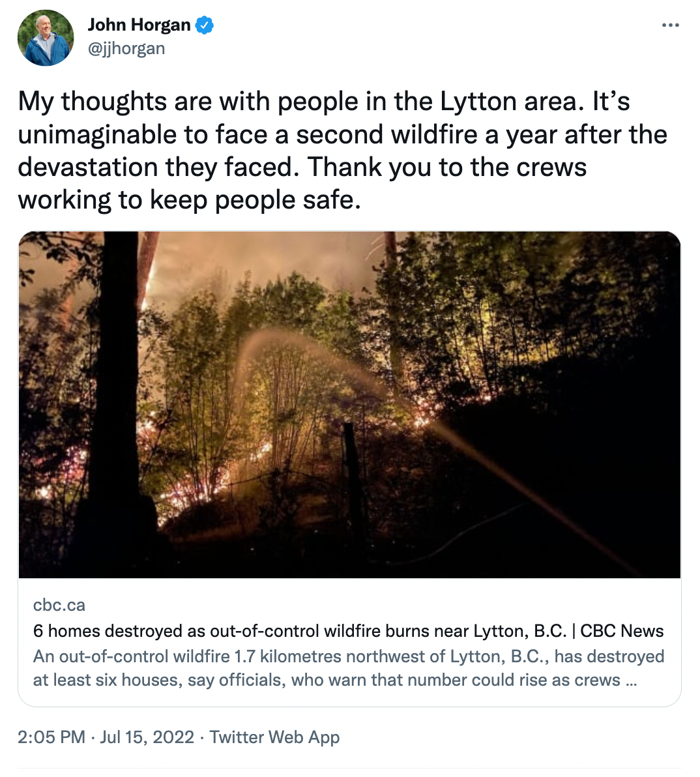Click John Horgan's profile avatar photo
700x777 pixels.
(46, 38)
